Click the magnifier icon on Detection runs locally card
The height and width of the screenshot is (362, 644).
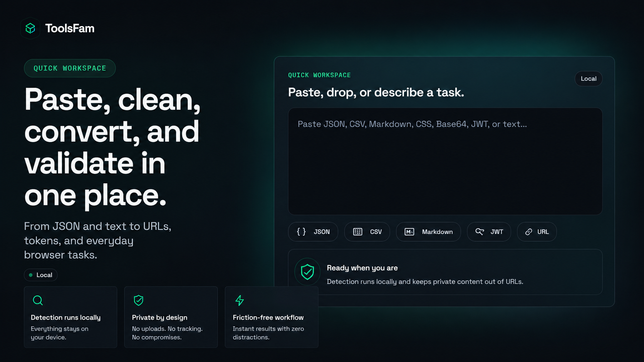click(x=38, y=300)
